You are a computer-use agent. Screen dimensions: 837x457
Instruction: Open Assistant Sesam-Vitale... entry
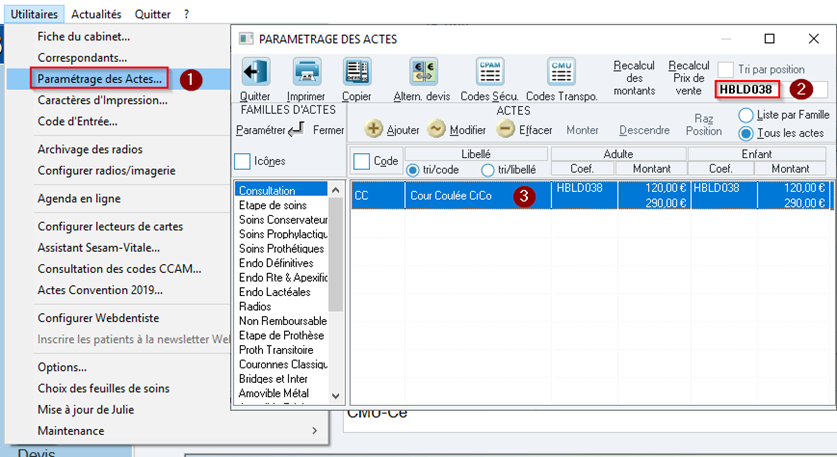pyautogui.click(x=98, y=248)
